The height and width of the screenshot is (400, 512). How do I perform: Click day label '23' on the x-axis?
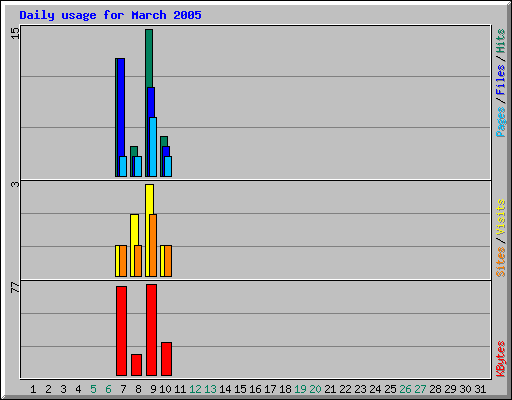coord(360,389)
